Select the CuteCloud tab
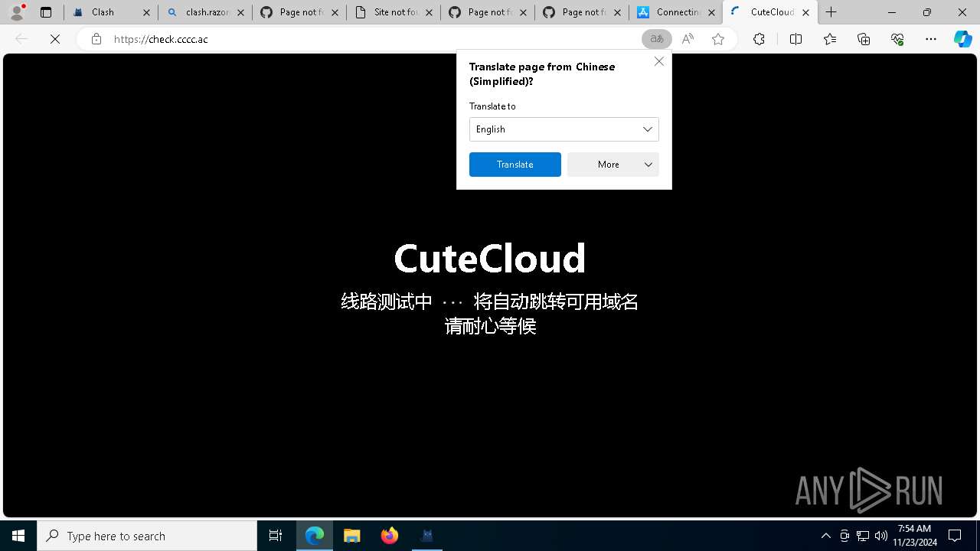This screenshot has width=980, height=551. tap(772, 12)
